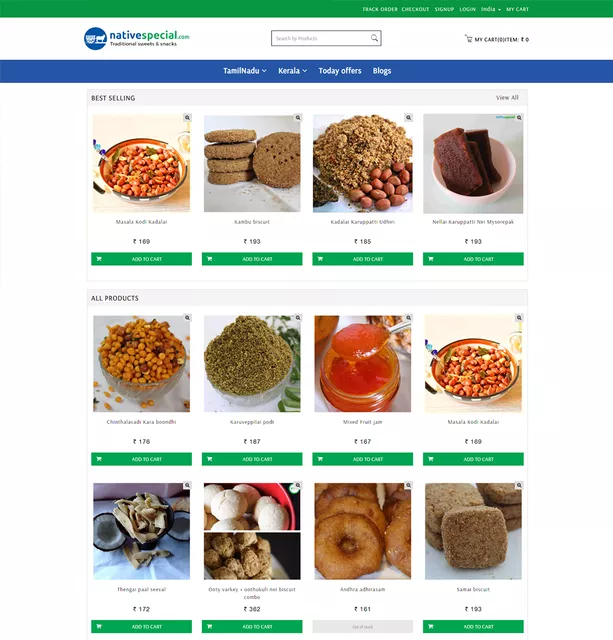Expand the TamilNadu dropdown menu
Screen dimensions: 613x640
tap(245, 71)
